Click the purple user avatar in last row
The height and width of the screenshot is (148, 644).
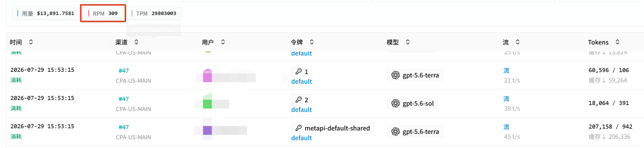[x=207, y=130]
